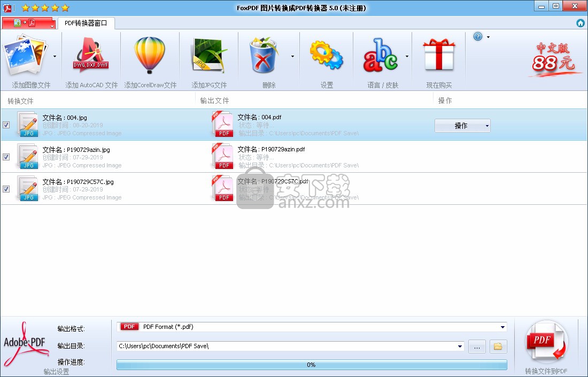Expand the Language/Skin dropdown arrow
The height and width of the screenshot is (377, 588).
click(x=407, y=56)
